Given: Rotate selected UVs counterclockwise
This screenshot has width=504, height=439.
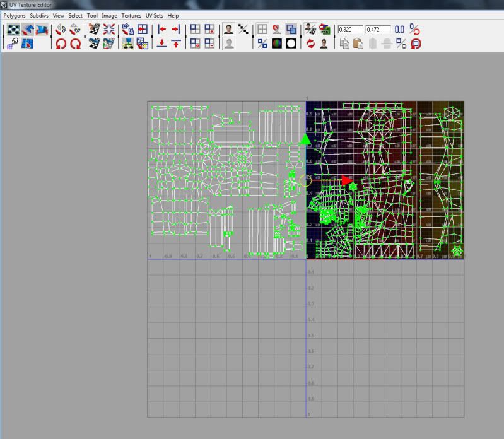Looking at the screenshot, I should coord(61,44).
